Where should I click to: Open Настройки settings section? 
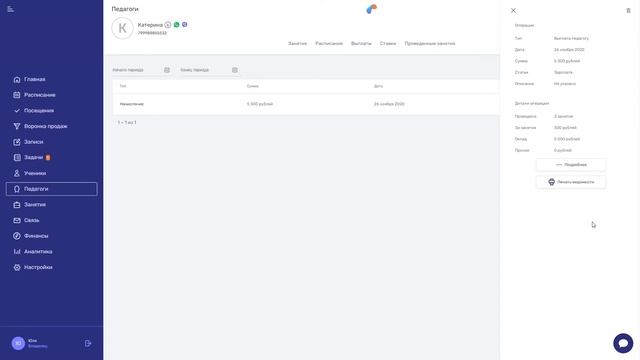pyautogui.click(x=38, y=267)
